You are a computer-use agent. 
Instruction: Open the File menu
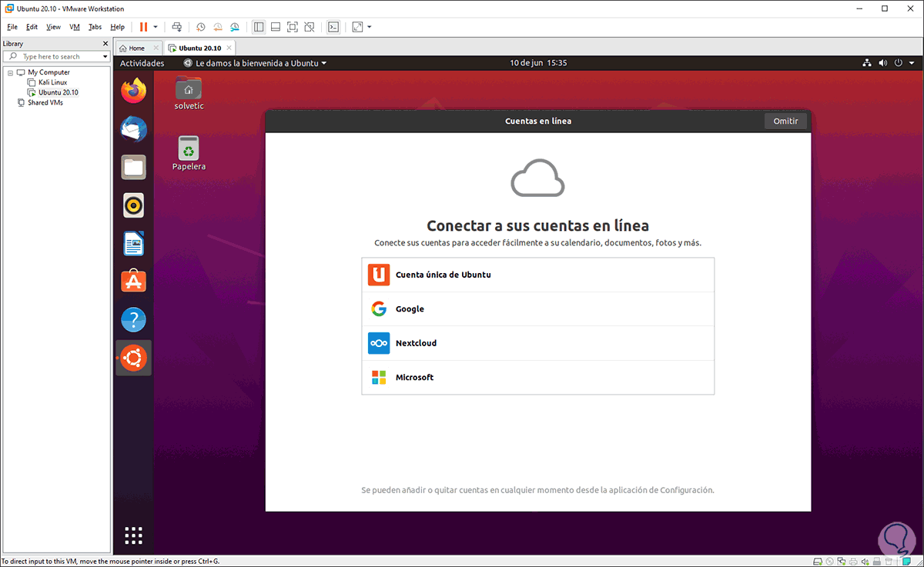[12, 26]
